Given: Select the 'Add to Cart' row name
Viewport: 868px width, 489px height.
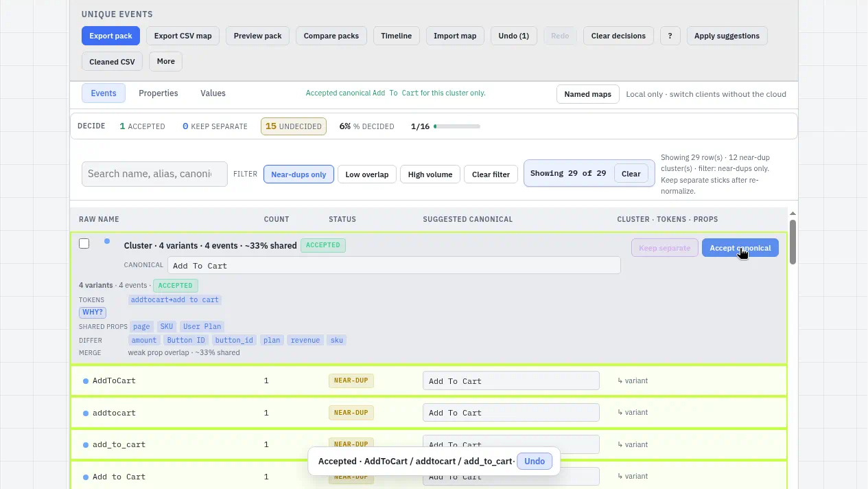Looking at the screenshot, I should (x=119, y=477).
